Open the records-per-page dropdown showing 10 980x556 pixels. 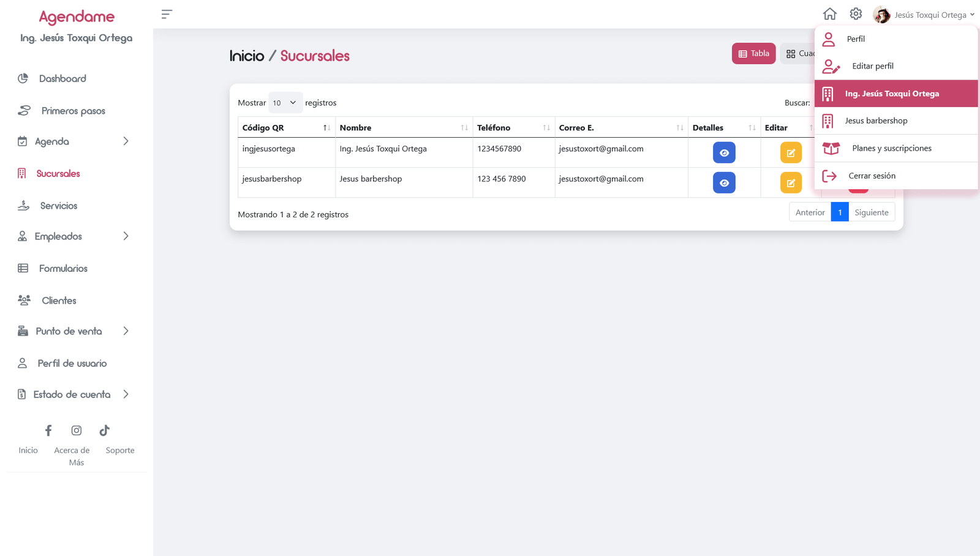(285, 103)
